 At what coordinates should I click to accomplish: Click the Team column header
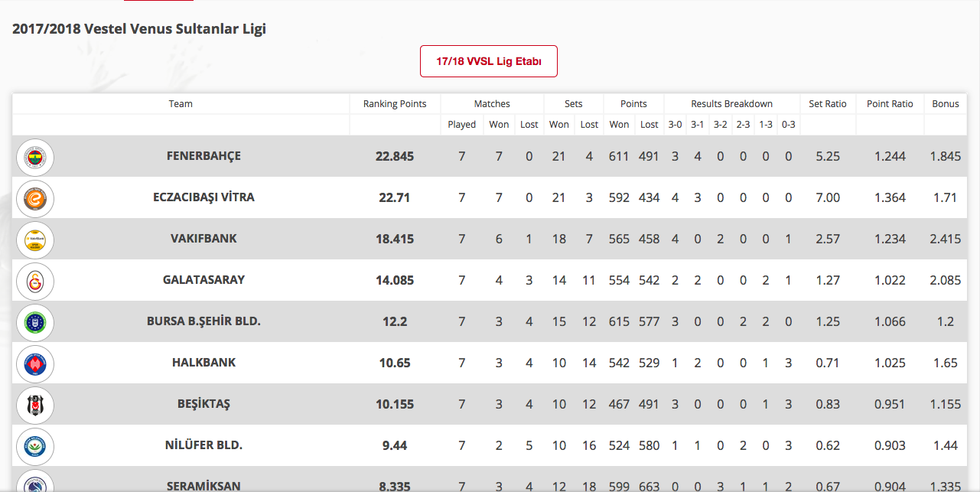tap(181, 104)
